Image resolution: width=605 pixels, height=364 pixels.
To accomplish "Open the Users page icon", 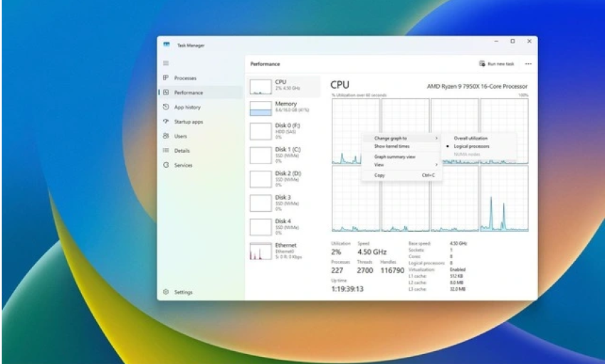I will click(166, 136).
